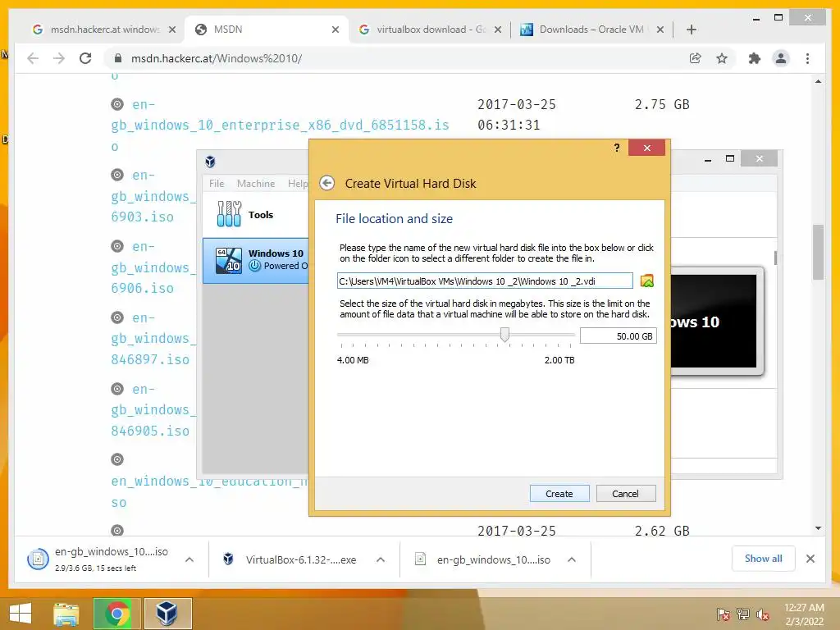Click the Action Center flag tray icon
The height and width of the screenshot is (630, 840).
[723, 614]
